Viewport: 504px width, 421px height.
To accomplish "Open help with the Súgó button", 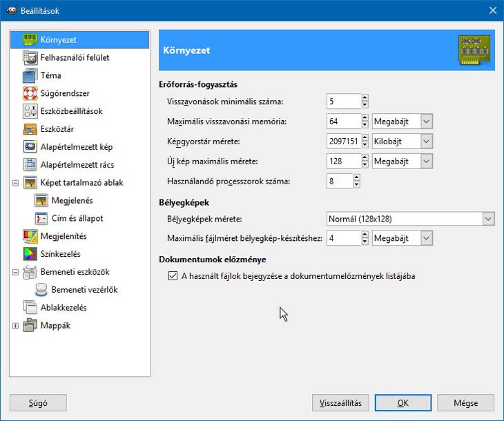I will click(38, 403).
